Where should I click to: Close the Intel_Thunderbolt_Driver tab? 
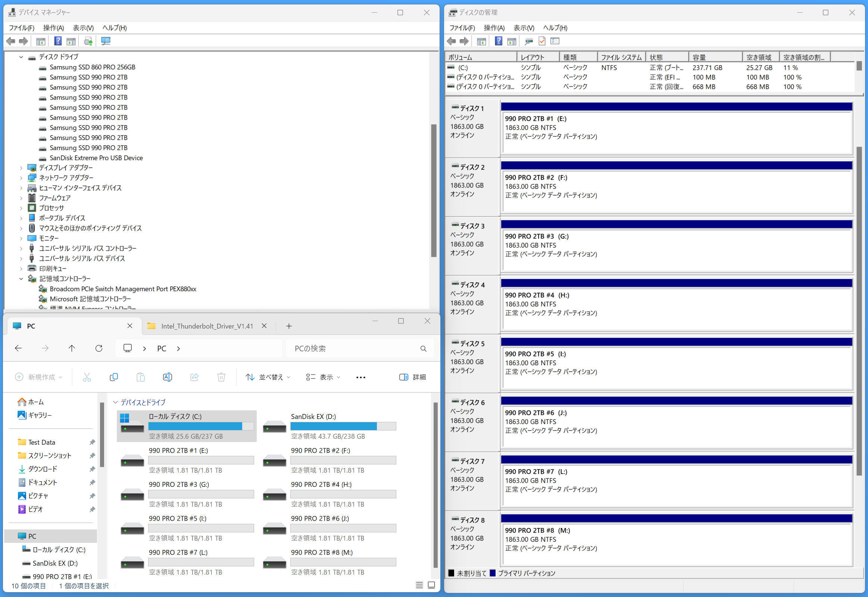[x=264, y=326]
